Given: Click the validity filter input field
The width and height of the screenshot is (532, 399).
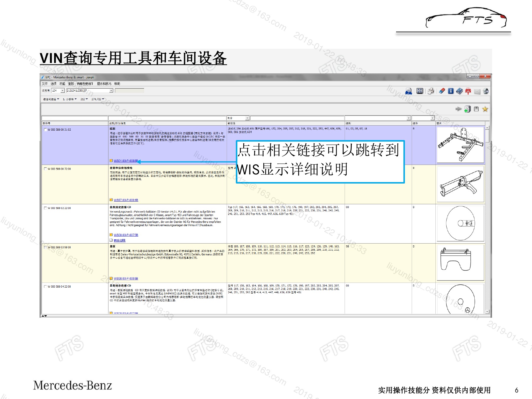Looking at the screenshot, I should tap(297, 118).
